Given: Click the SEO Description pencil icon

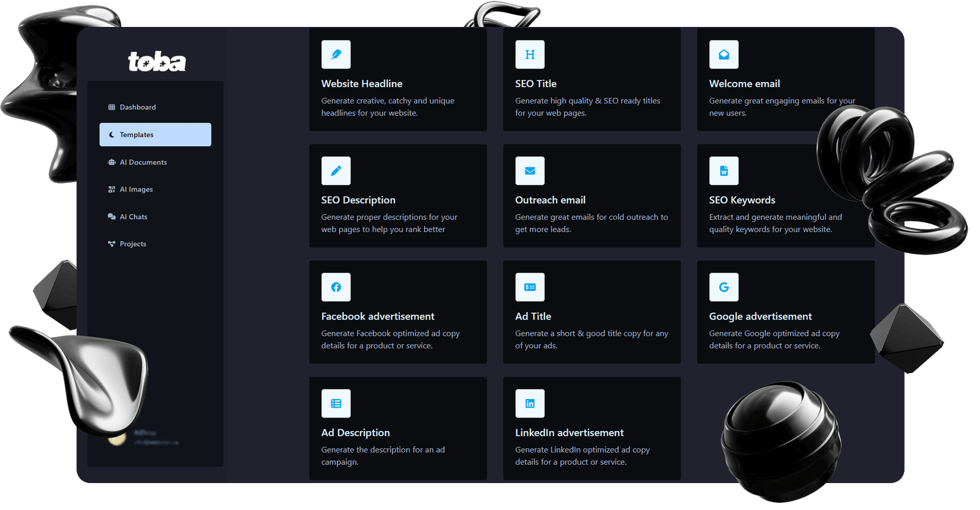Looking at the screenshot, I should 336,171.
